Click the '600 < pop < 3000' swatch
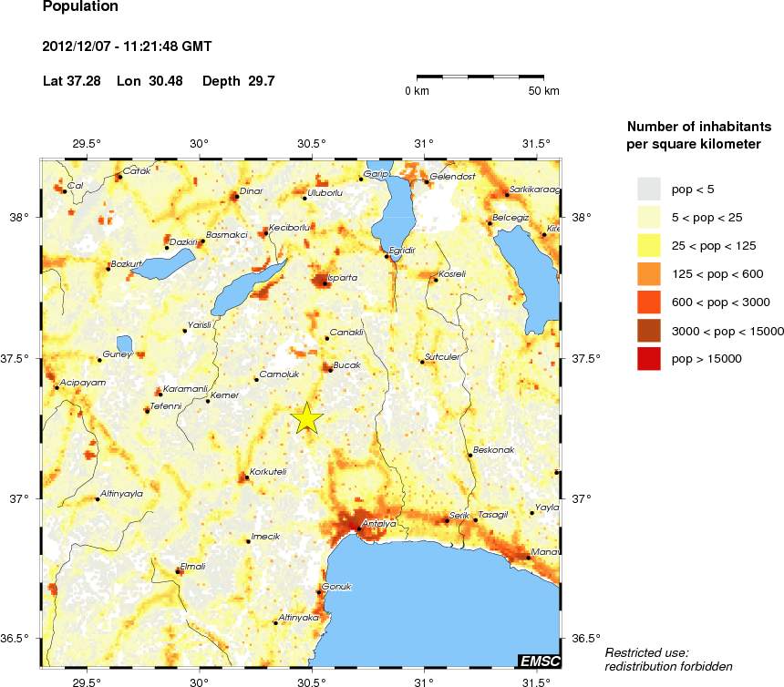The width and height of the screenshot is (784, 687). click(x=648, y=302)
